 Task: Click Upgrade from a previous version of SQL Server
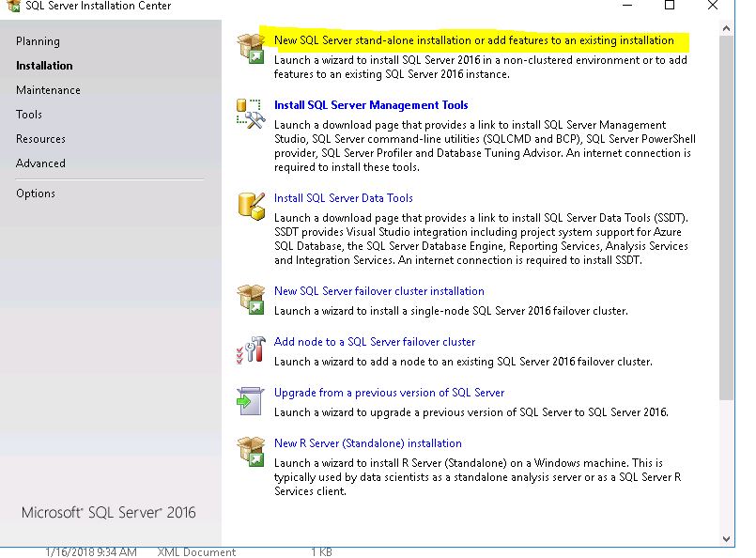[389, 393]
